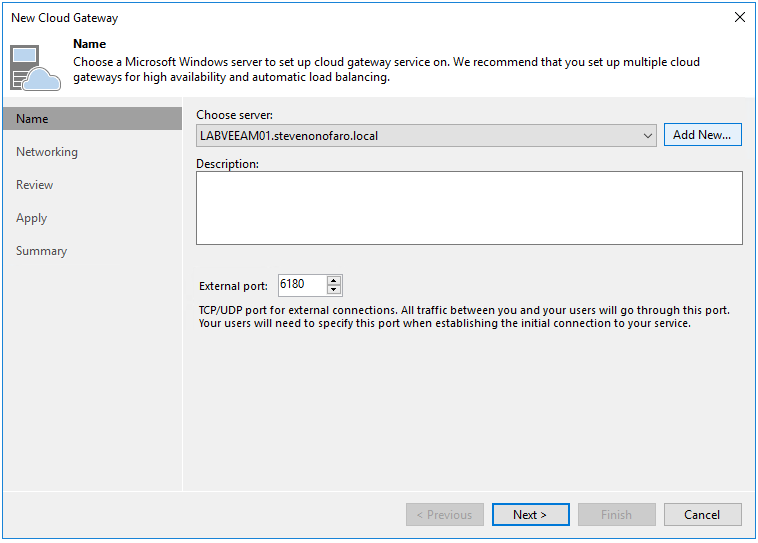Click the cloud gateway server icon in header
758x543 pixels.
(36, 66)
